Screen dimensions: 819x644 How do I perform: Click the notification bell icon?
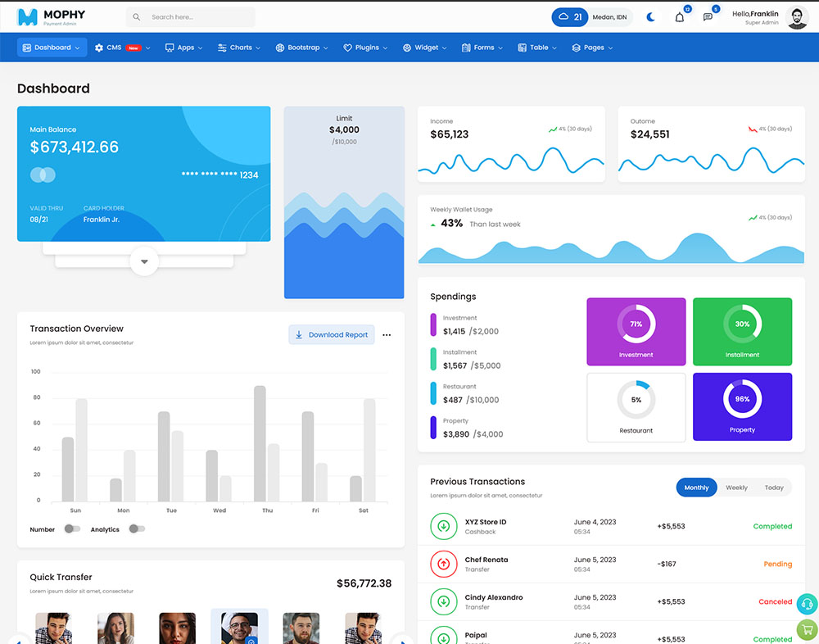coord(679,17)
